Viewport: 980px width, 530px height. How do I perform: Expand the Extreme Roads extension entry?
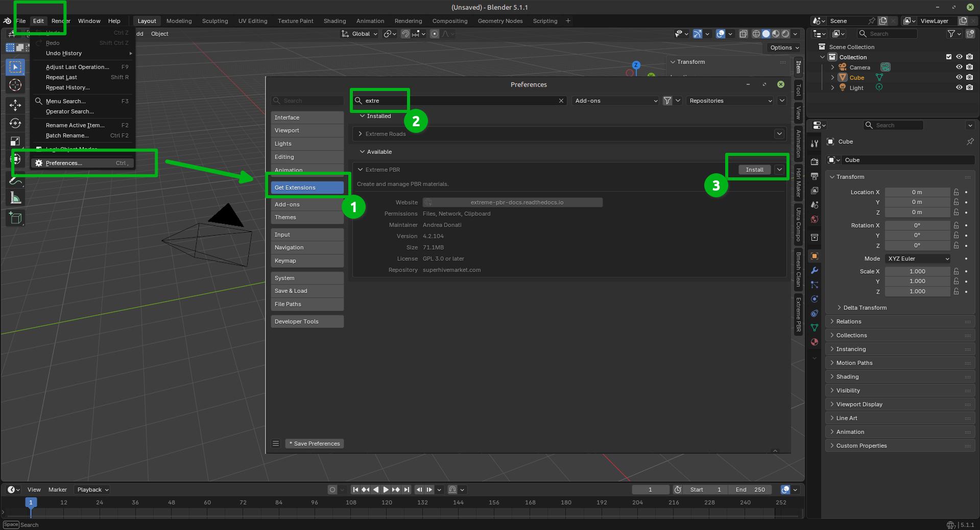coord(360,134)
